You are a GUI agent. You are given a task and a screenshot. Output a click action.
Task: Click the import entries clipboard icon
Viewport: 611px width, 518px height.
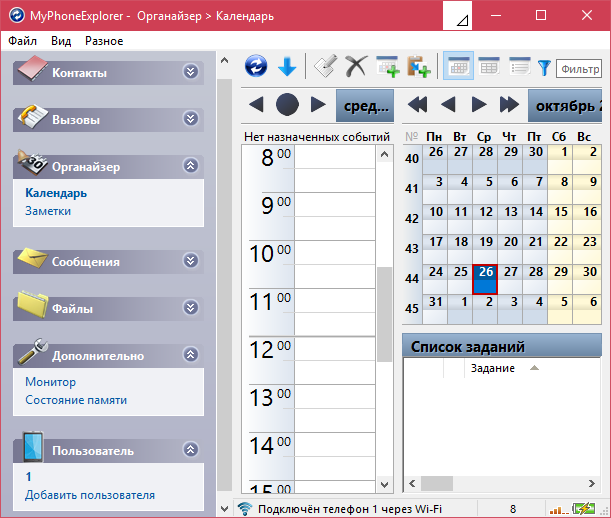point(418,67)
